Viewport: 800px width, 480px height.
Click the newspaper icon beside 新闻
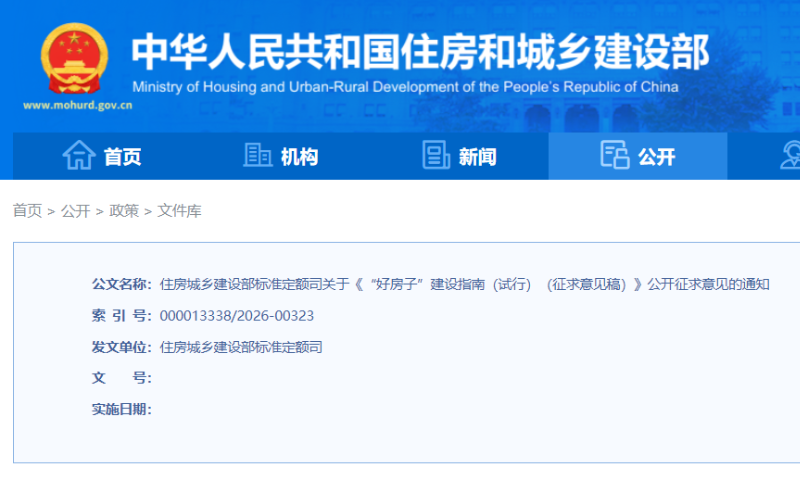coord(436,155)
